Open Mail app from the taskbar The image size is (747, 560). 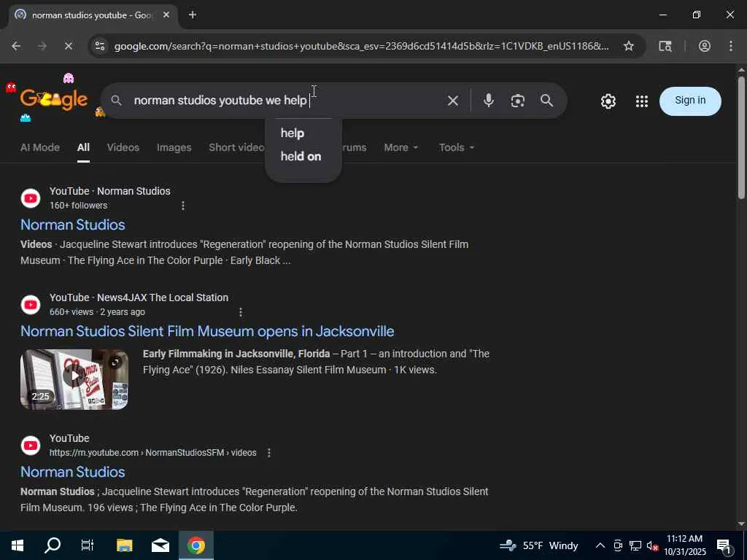160,545
